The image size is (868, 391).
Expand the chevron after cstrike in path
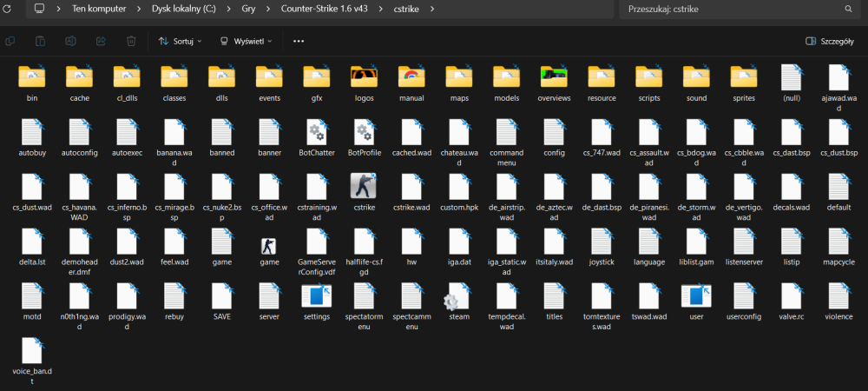(x=431, y=9)
